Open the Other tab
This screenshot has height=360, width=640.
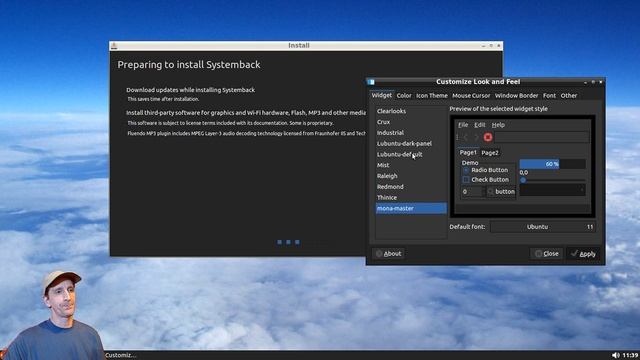[x=569, y=96]
